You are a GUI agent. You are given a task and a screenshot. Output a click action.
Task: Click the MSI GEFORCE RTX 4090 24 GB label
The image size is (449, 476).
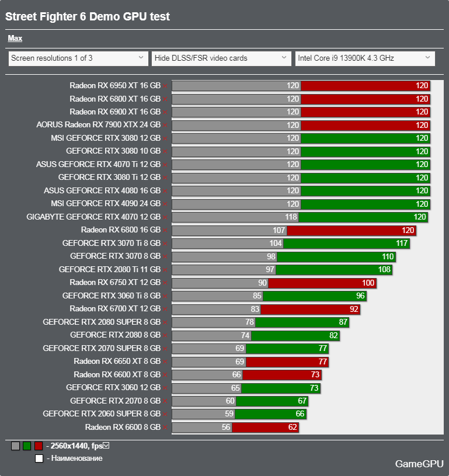pyautogui.click(x=106, y=203)
